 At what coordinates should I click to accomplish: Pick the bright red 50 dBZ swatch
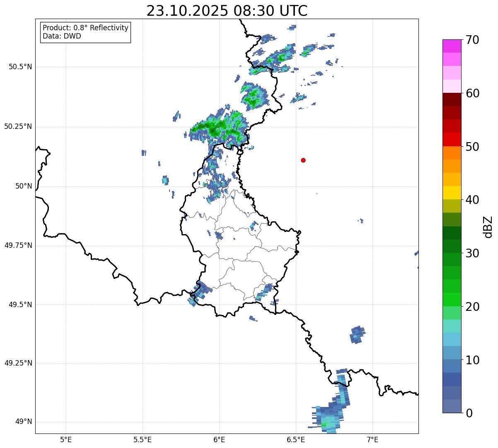452,140
